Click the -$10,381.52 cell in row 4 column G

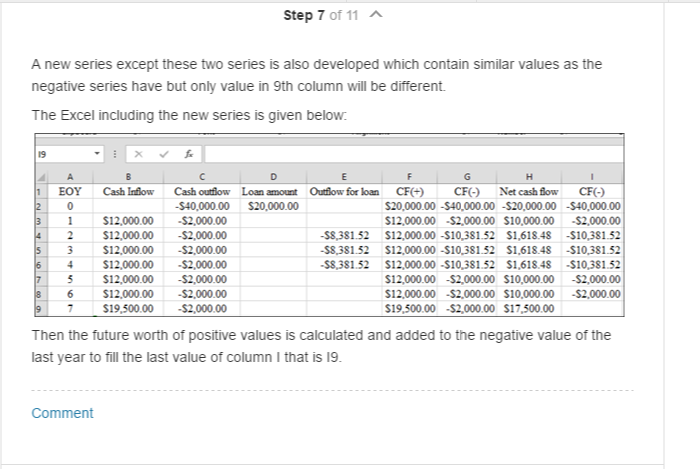click(x=467, y=236)
